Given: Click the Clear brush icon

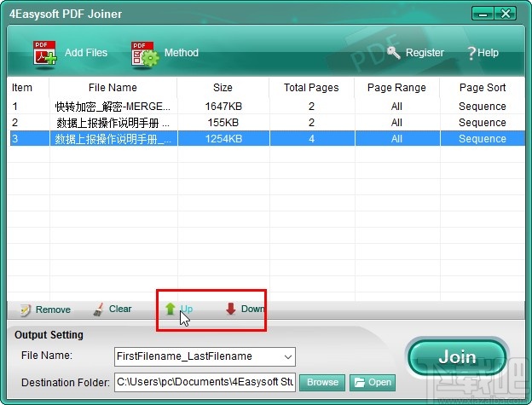Looking at the screenshot, I should 99,309.
